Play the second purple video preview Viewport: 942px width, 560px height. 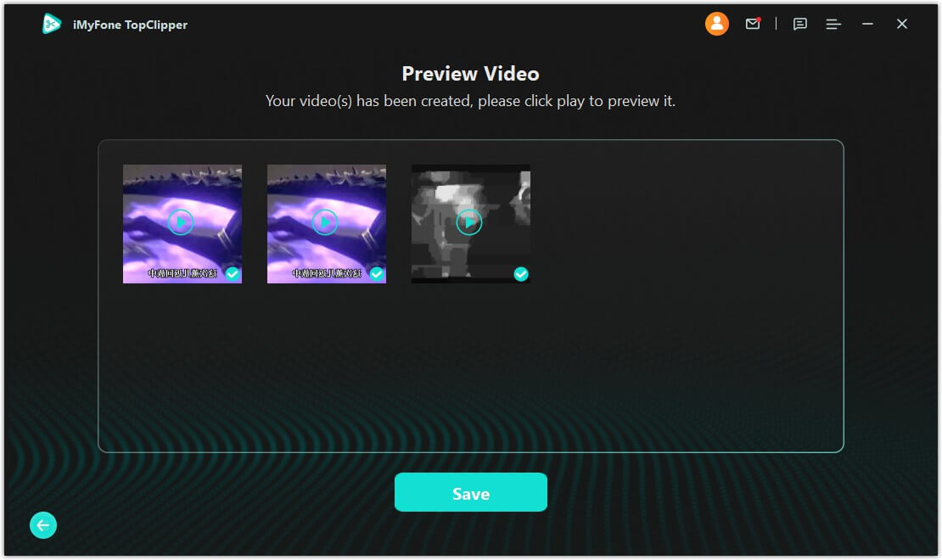tap(325, 222)
